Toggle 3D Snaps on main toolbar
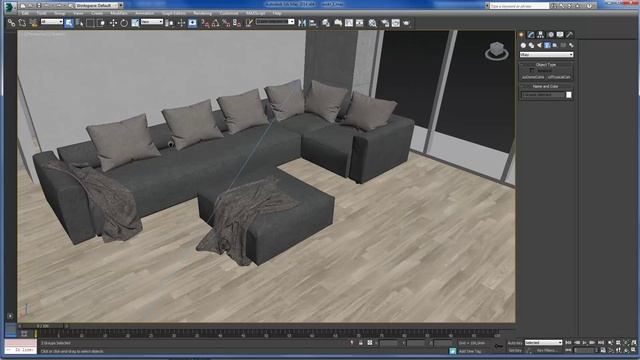The width and height of the screenshot is (640, 360). 205,23
